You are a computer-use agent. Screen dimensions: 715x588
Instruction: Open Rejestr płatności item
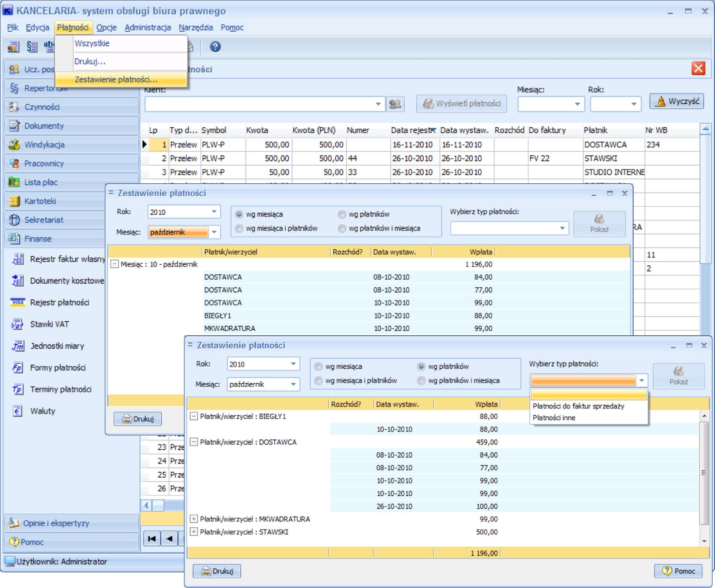click(x=51, y=302)
